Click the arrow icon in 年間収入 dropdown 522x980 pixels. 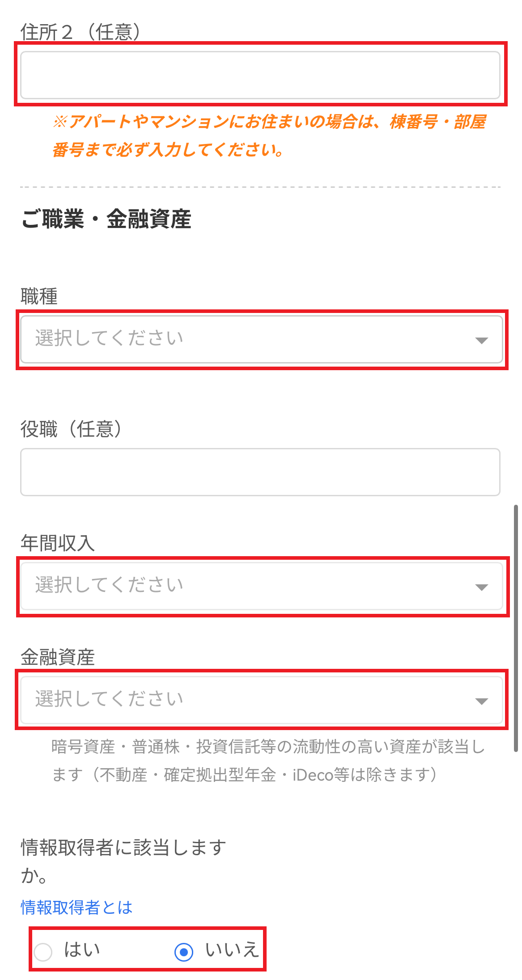click(481, 587)
